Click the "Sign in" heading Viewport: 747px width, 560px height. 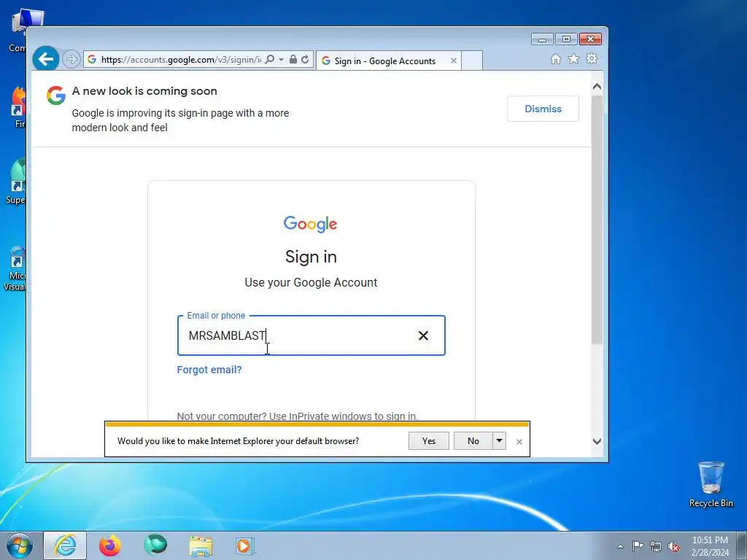click(311, 257)
